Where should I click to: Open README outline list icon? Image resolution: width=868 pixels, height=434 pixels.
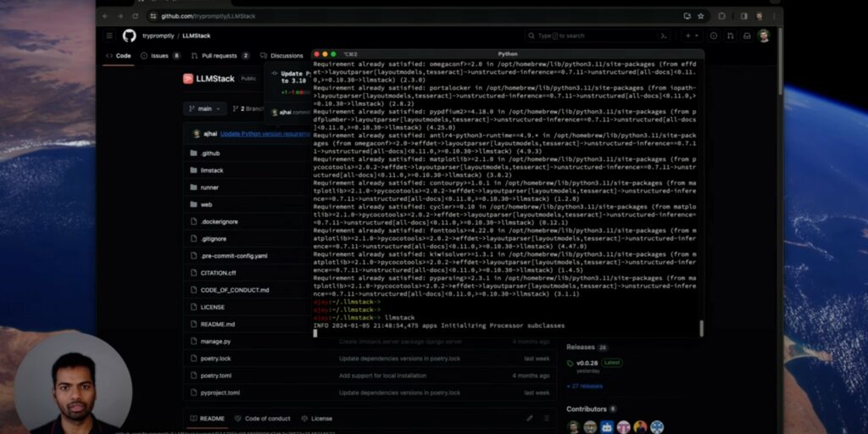547,419
